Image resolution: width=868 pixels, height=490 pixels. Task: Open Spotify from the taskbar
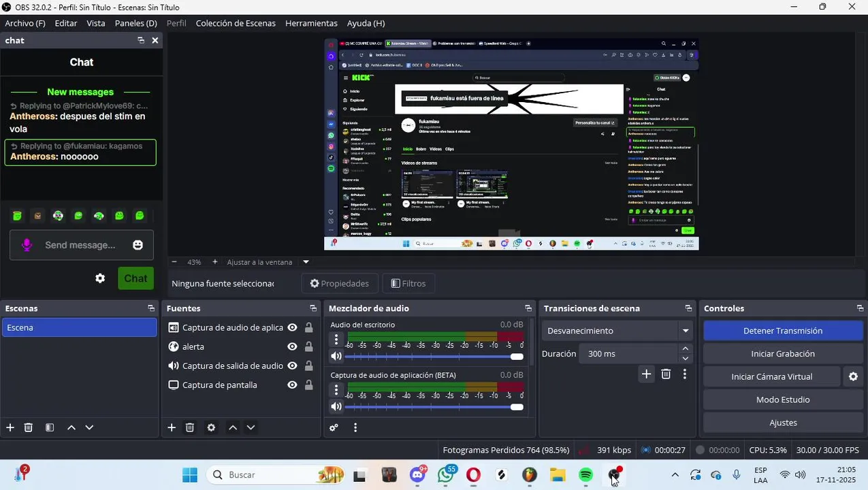585,475
